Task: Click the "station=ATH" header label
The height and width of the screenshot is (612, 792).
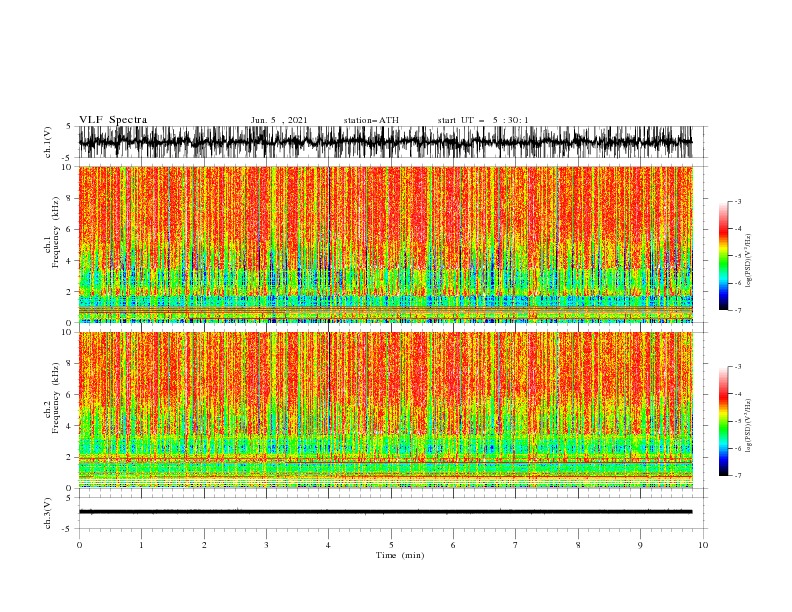Action: tap(371, 120)
